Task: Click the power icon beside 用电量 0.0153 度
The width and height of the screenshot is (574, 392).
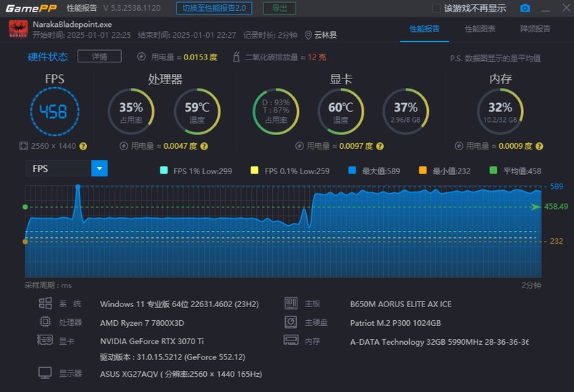Action: pos(142,57)
